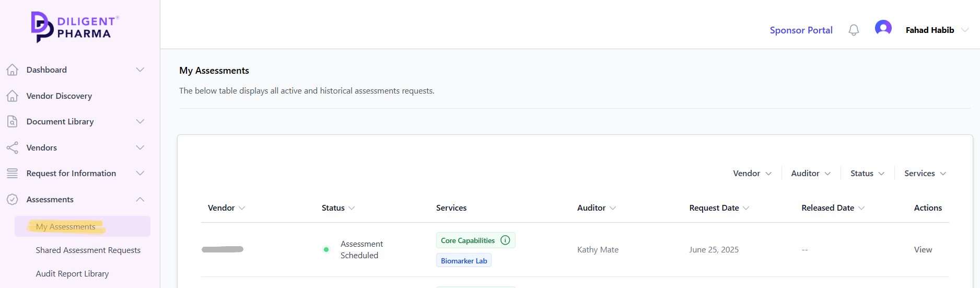Image resolution: width=980 pixels, height=288 pixels.
Task: Sort by Status column header
Action: tap(338, 208)
